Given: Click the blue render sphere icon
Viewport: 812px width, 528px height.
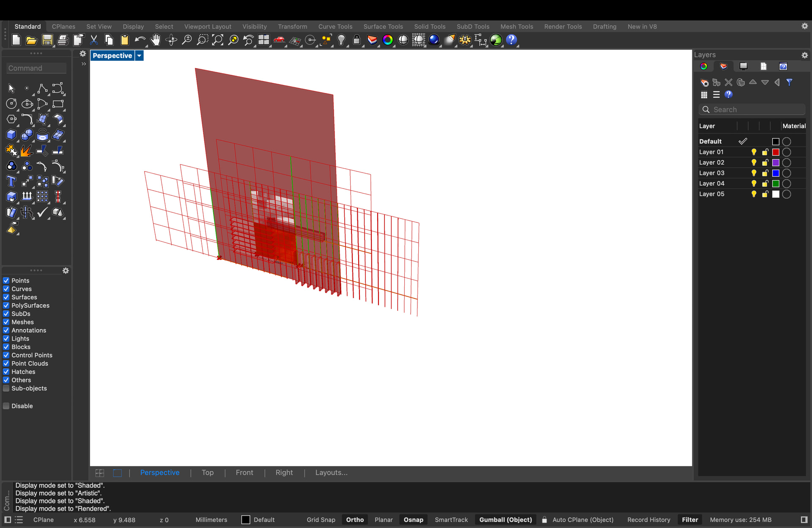Looking at the screenshot, I should (x=434, y=40).
